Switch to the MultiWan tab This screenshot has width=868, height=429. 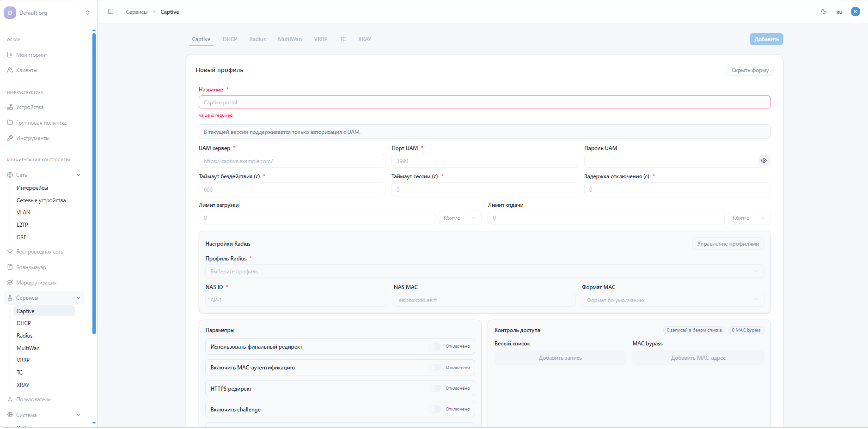(x=290, y=39)
